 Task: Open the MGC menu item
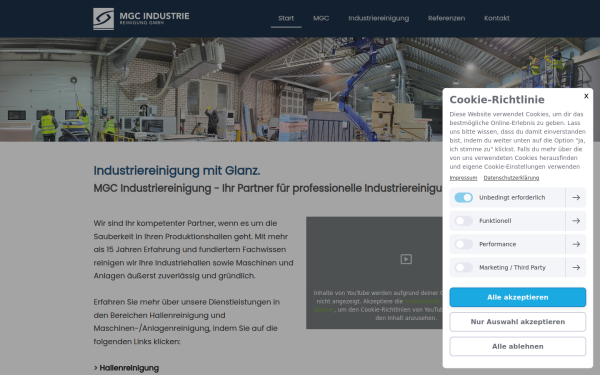(321, 18)
